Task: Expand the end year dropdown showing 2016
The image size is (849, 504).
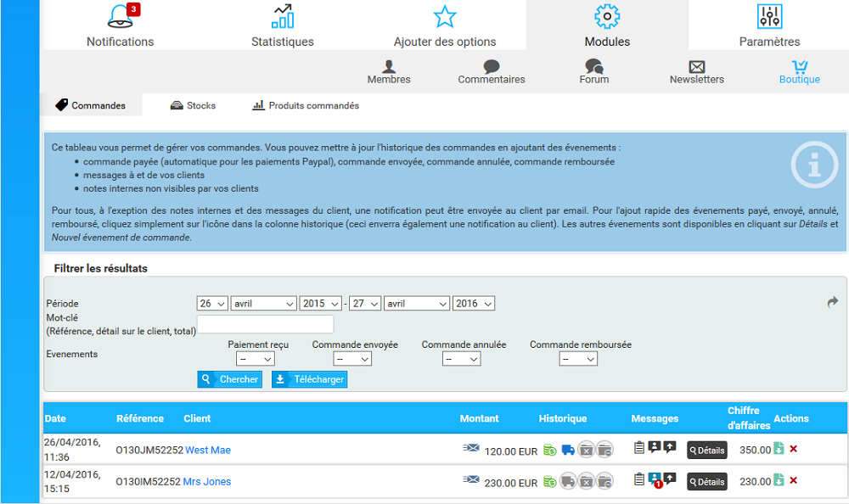Action: pyautogui.click(x=474, y=304)
